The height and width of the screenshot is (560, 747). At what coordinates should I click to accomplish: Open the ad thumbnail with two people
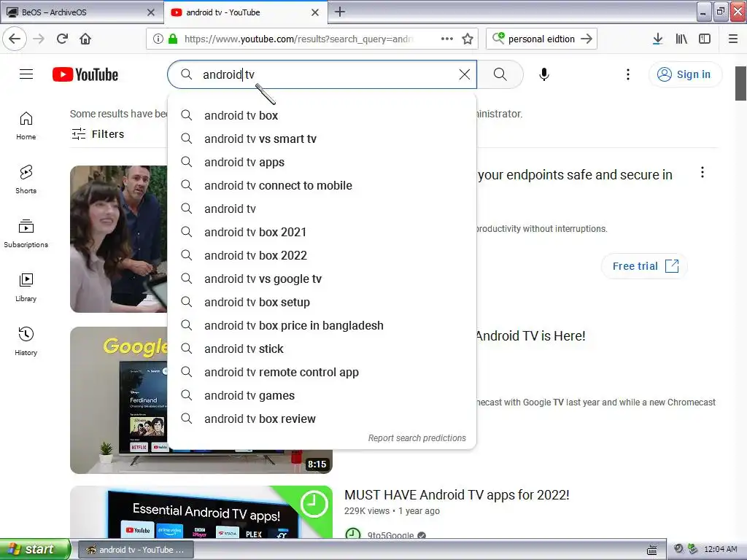[119, 239]
